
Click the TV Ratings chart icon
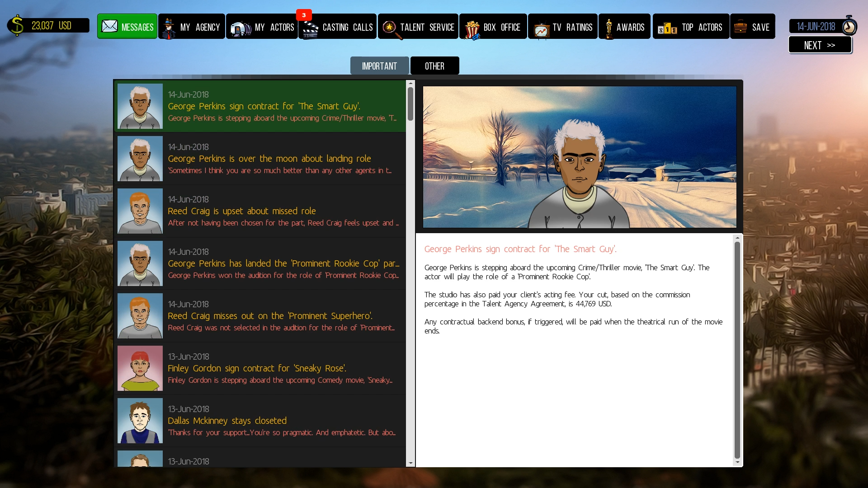point(541,30)
